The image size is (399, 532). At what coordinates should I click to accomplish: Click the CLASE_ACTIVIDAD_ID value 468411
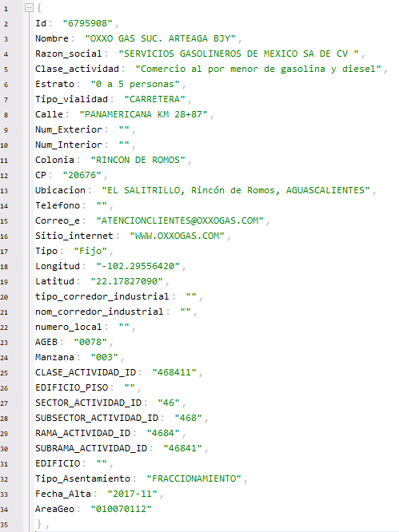point(174,372)
